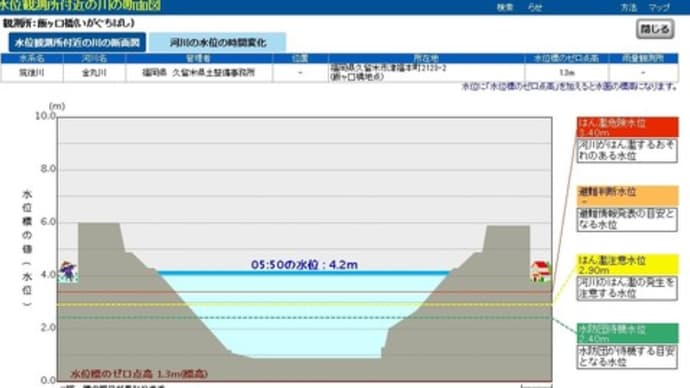Click the person icon on the left bank
This screenshot has width=690, height=388.
68,271
